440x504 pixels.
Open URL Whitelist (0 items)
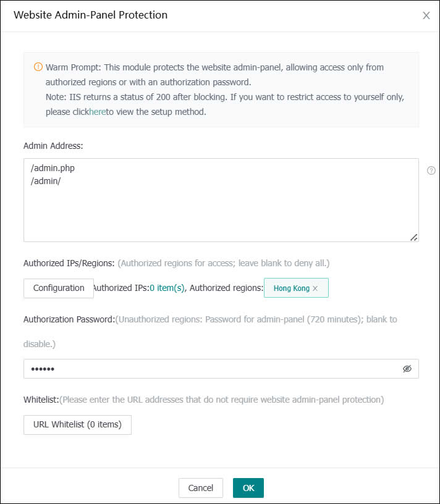click(77, 425)
